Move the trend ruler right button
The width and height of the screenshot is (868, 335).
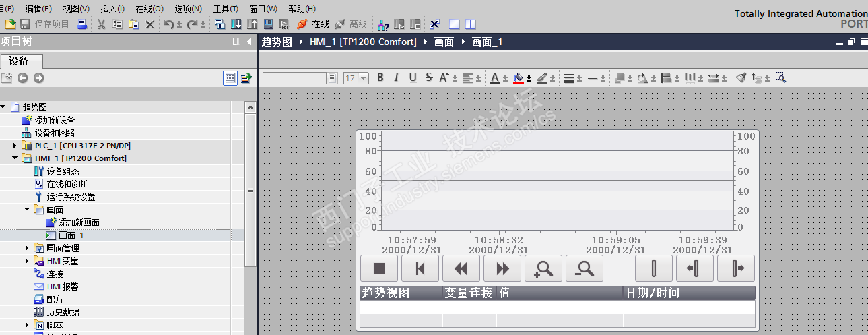(736, 268)
